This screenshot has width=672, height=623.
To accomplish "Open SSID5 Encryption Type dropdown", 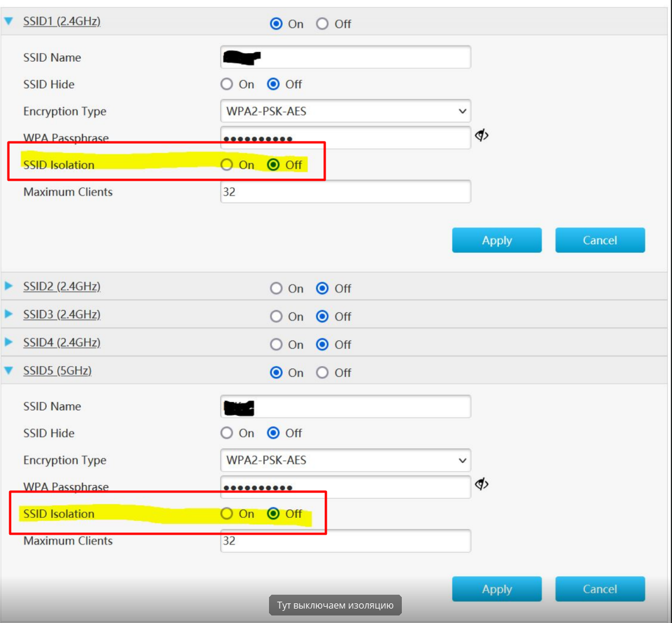I will click(x=345, y=461).
